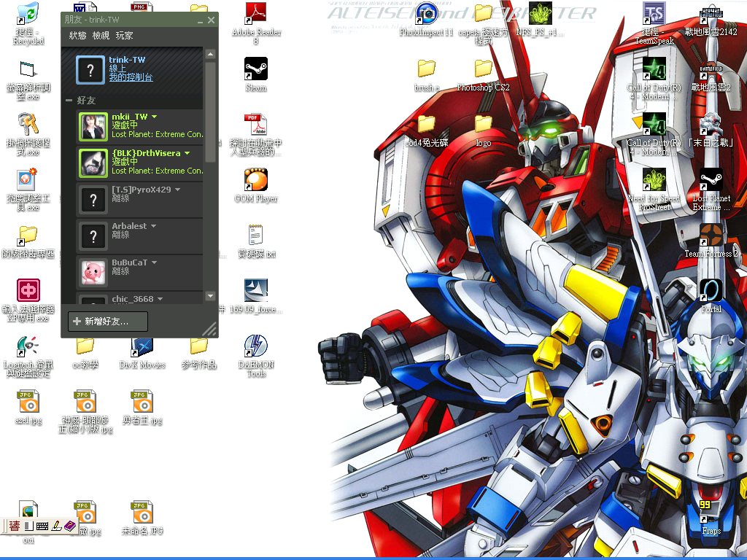Open the Adobe Reader 8 icon
The height and width of the screenshot is (560, 747).
click(x=255, y=14)
